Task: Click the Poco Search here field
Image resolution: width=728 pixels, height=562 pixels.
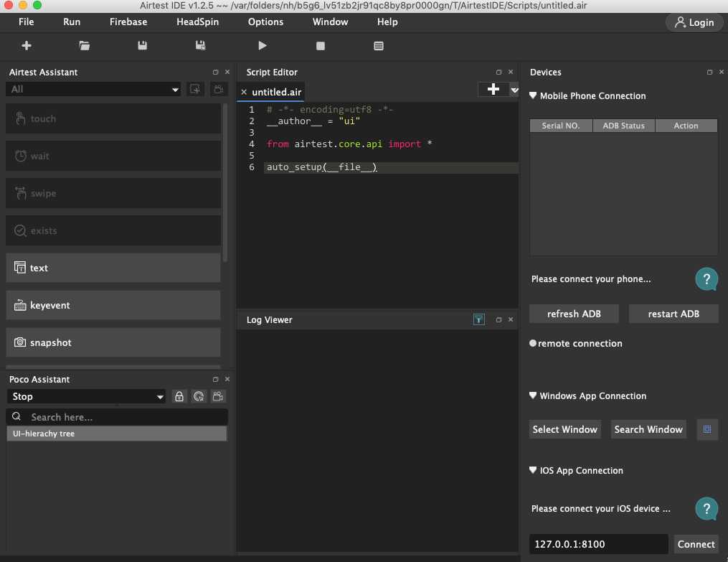Action: tap(117, 417)
